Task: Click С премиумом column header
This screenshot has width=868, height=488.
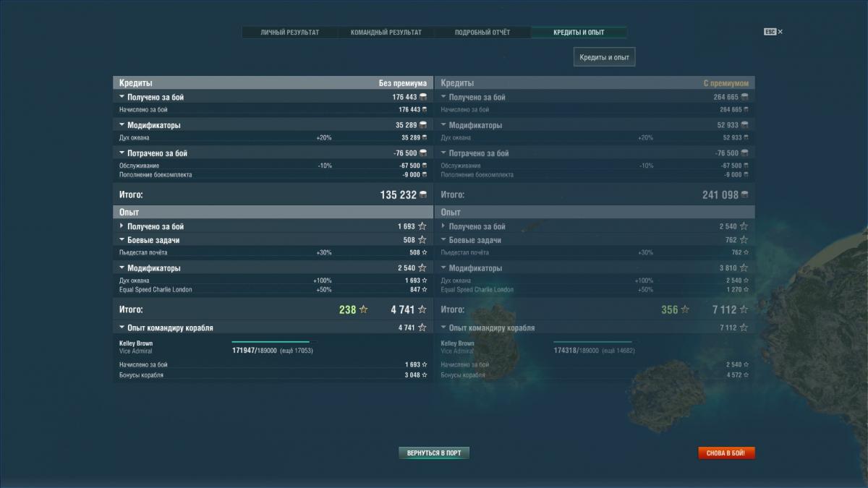Action: (726, 83)
